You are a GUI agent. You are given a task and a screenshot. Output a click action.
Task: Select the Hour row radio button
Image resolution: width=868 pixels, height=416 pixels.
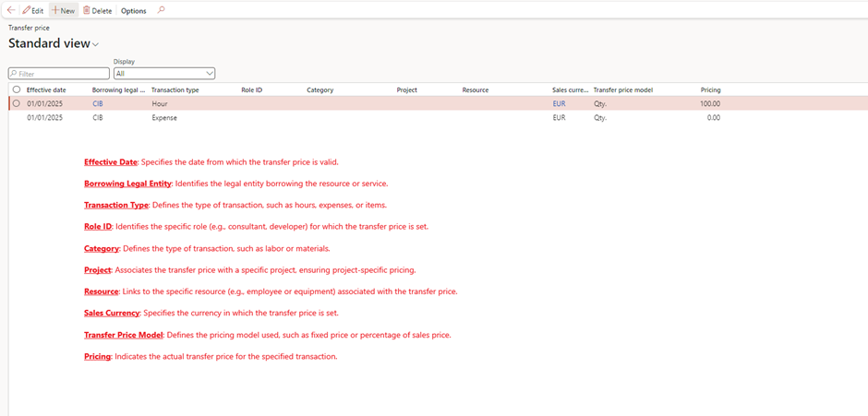coord(16,103)
